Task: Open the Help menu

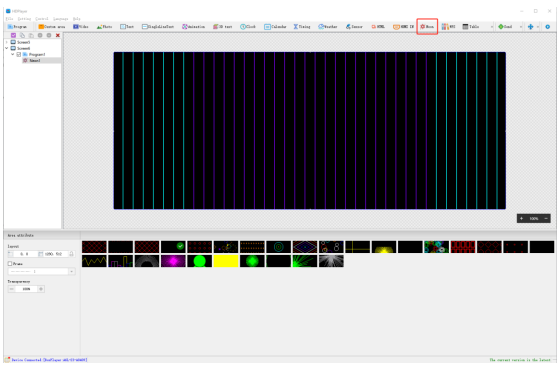Action: (76, 19)
